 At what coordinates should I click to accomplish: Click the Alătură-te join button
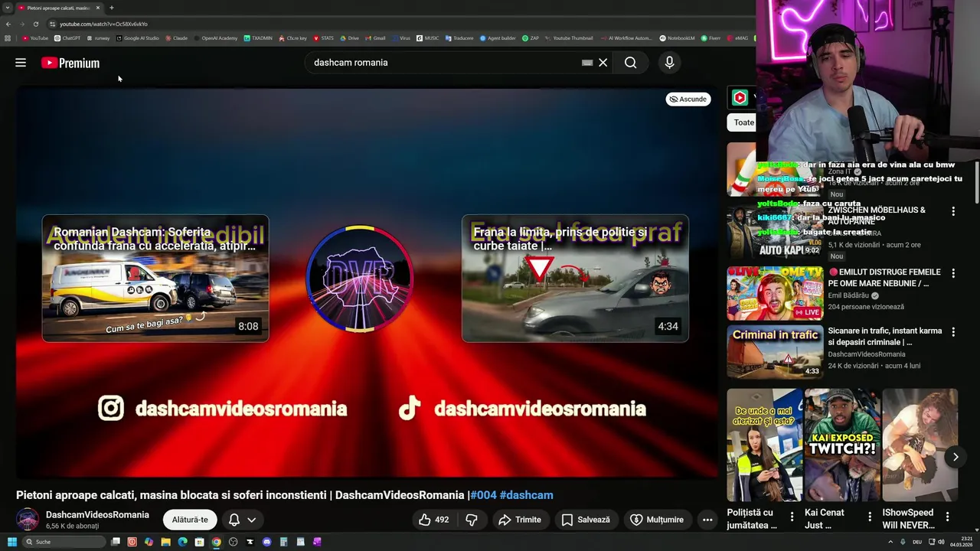tap(190, 520)
